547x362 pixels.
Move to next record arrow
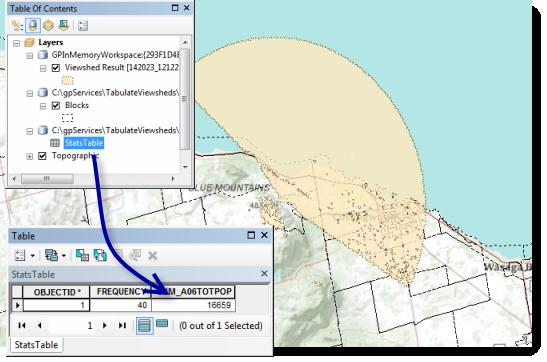coord(105,325)
